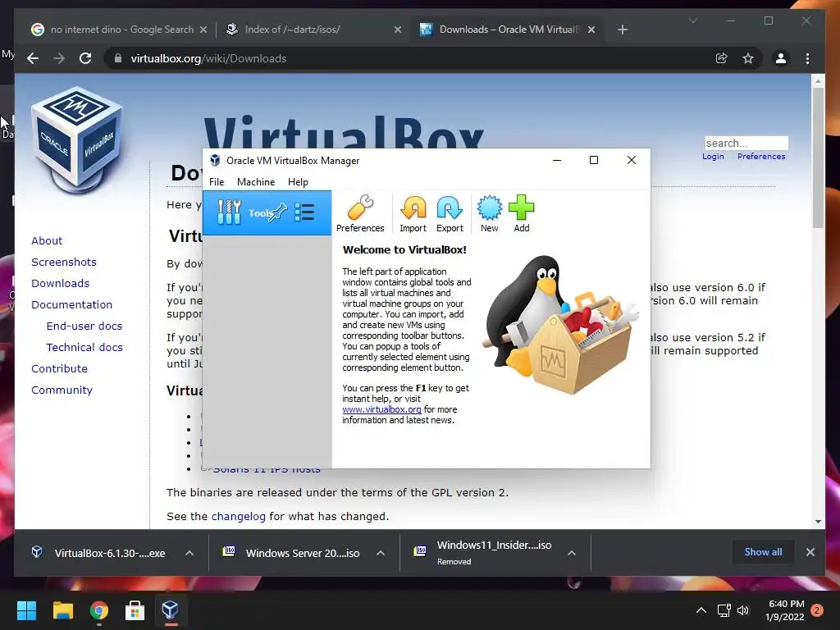The height and width of the screenshot is (630, 840).
Task: Click the Export appliance icon
Action: click(450, 214)
